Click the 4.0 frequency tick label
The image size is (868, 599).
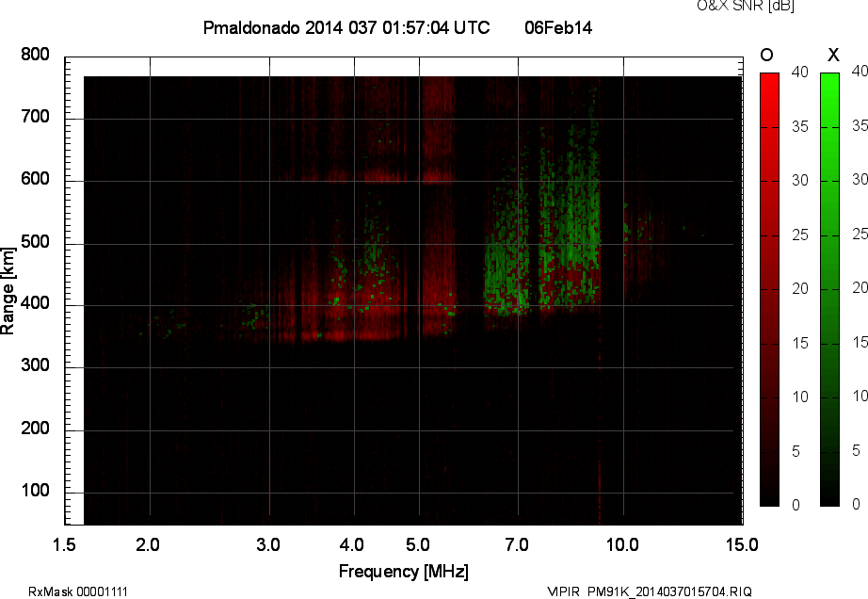[x=351, y=544]
